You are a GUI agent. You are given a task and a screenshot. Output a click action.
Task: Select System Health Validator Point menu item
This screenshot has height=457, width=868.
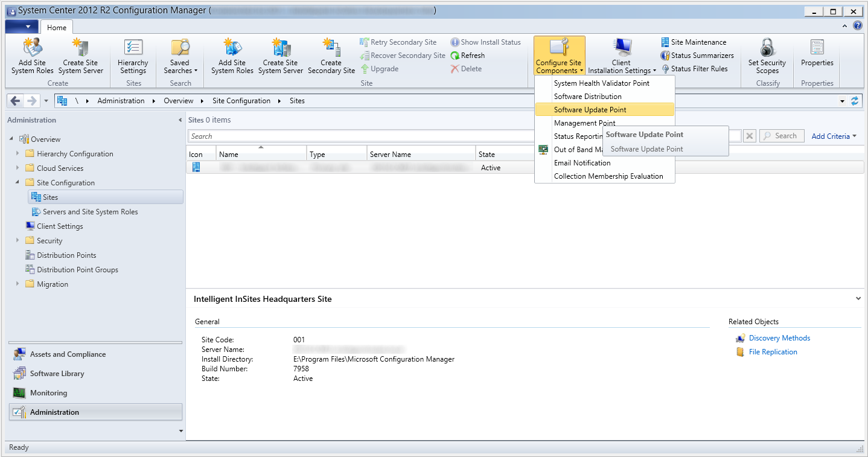(x=605, y=83)
